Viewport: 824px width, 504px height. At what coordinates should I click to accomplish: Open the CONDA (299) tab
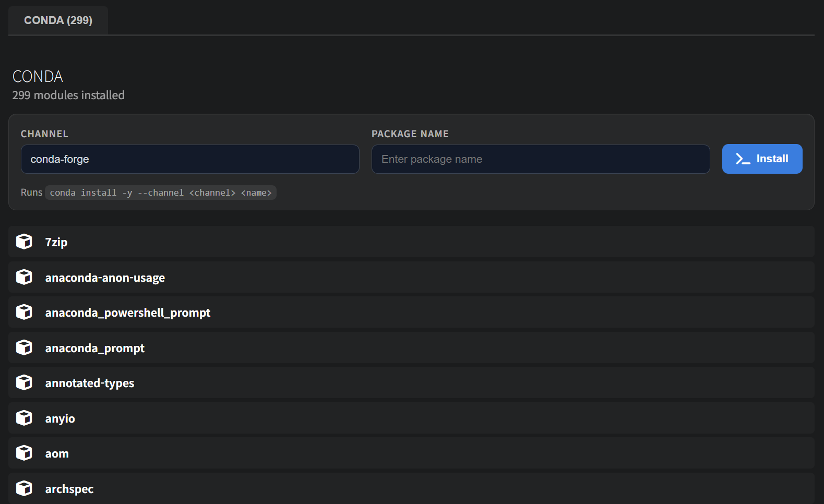click(x=58, y=20)
